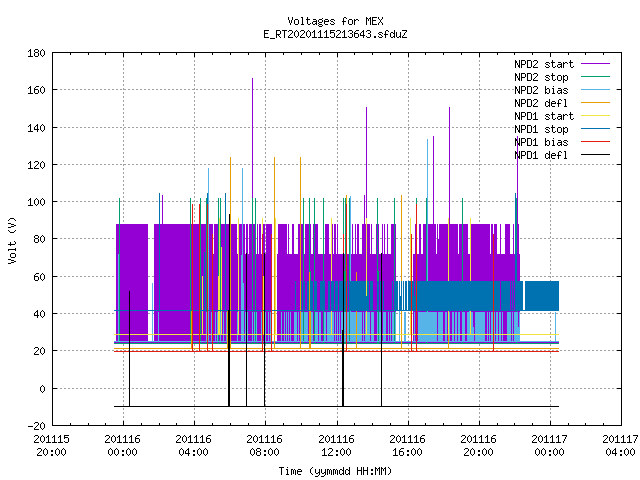
Task: Click the x-axis tick '201117 04:00'
Action: tap(620, 446)
